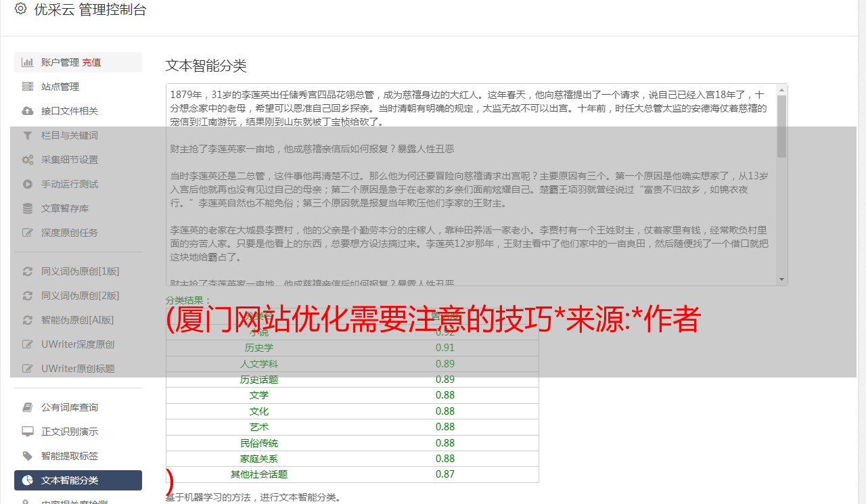Click the 艺术 category cell

(259, 427)
